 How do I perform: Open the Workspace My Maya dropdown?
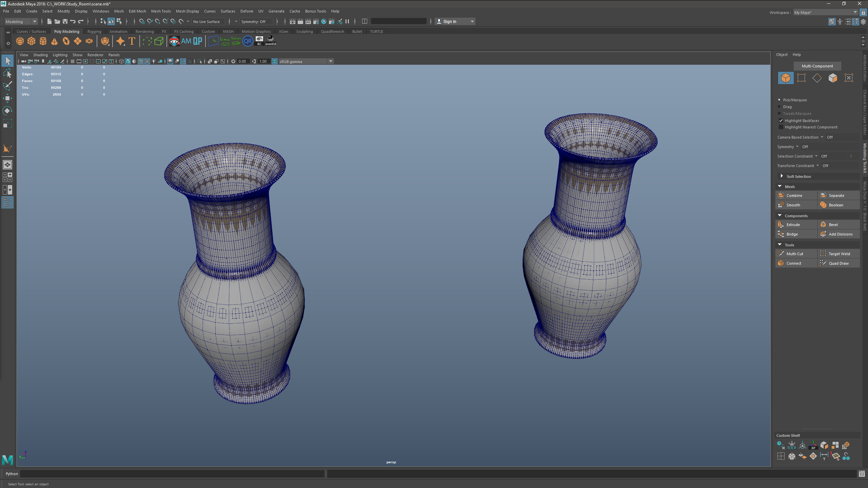click(x=825, y=12)
